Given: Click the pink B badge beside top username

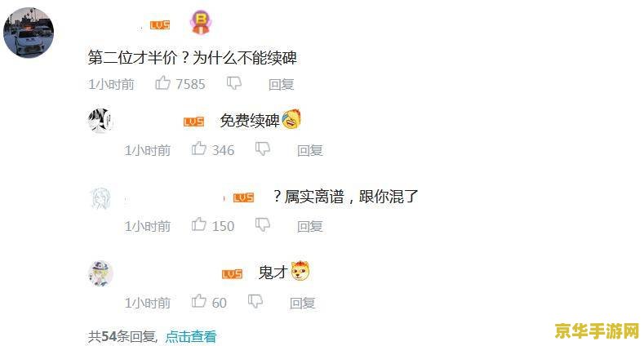Looking at the screenshot, I should [201, 22].
